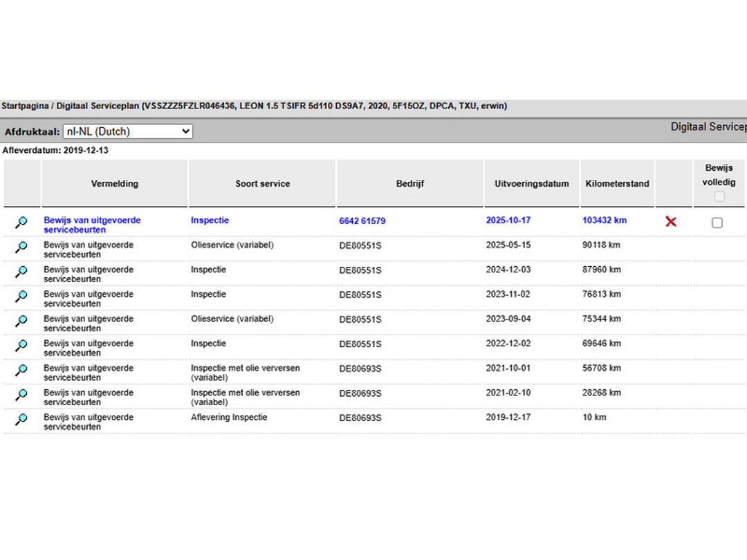Viewport: 747px width, 560px height.
Task: Open magnifier for Aflevering Inspectie row
Action: (21, 419)
